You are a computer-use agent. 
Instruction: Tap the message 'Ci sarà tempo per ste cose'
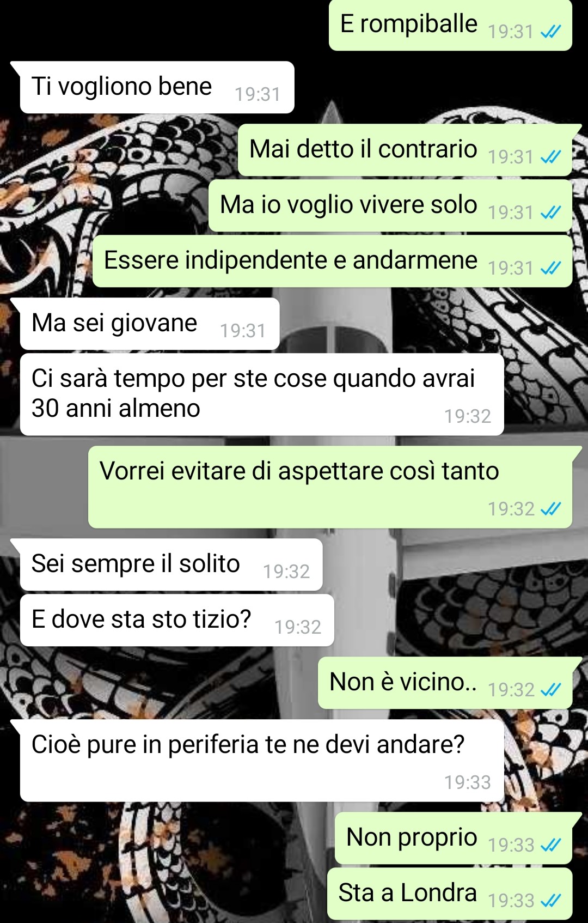262,394
